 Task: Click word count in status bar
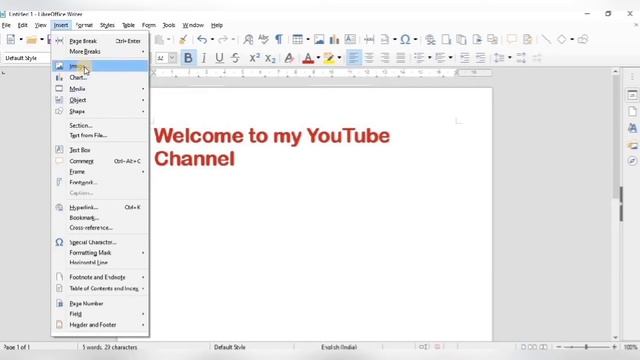[110, 347]
